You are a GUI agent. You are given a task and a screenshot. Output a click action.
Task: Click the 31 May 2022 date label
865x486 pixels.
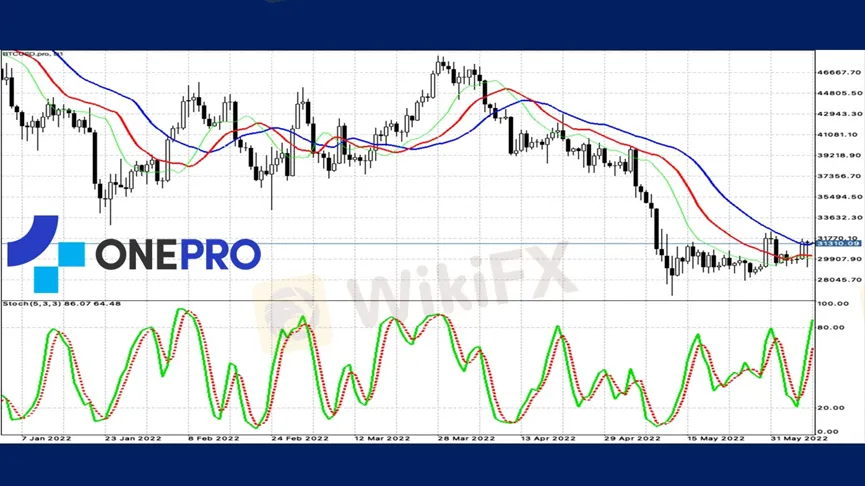click(x=799, y=438)
